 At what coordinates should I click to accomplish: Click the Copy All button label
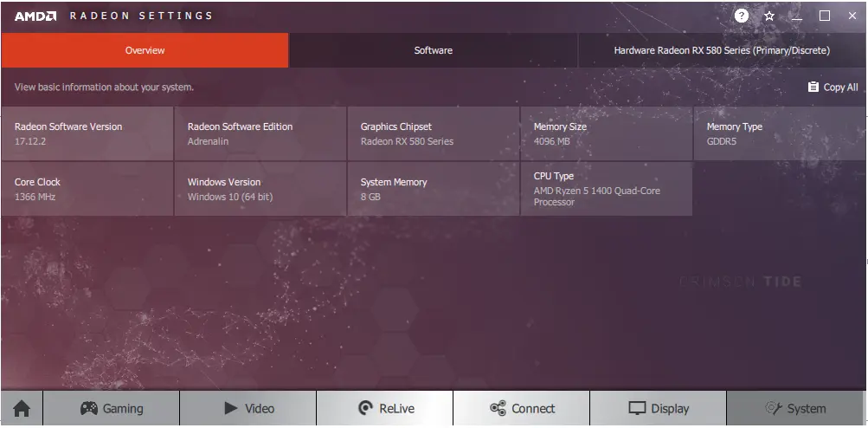[840, 87]
